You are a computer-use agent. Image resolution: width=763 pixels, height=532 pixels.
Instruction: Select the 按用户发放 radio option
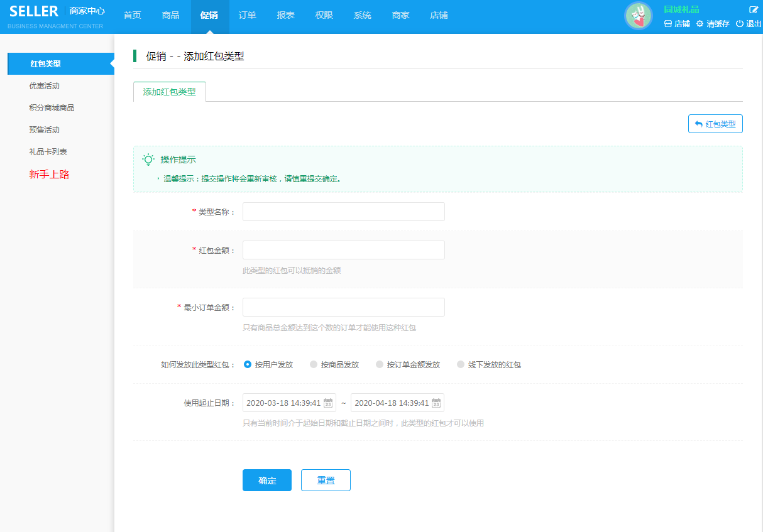point(248,364)
